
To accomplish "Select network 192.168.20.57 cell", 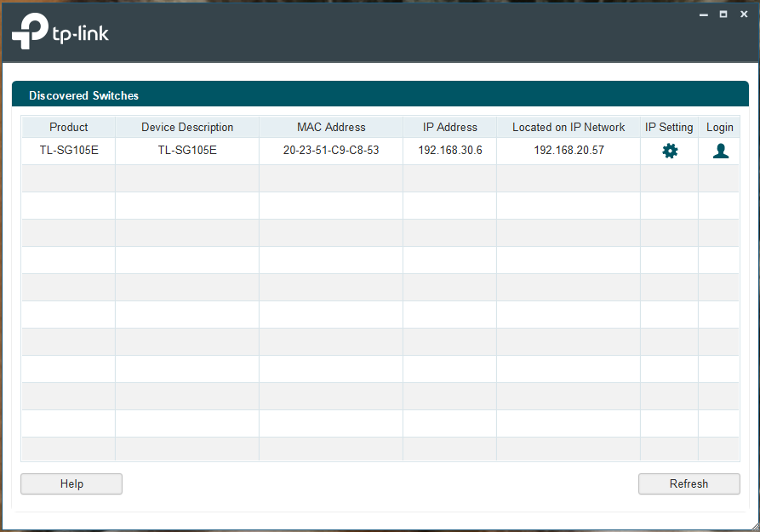I will [x=569, y=151].
